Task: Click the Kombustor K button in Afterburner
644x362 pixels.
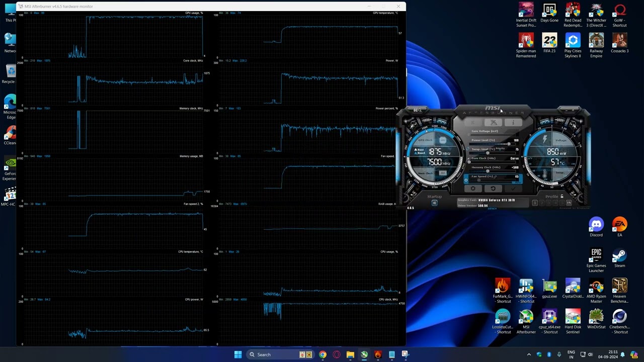Action: point(473,123)
